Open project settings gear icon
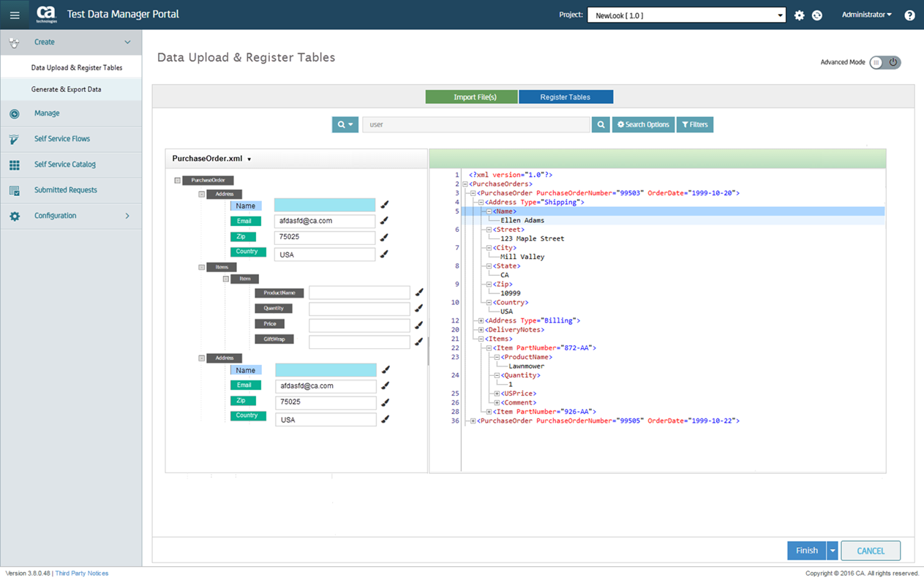 800,15
